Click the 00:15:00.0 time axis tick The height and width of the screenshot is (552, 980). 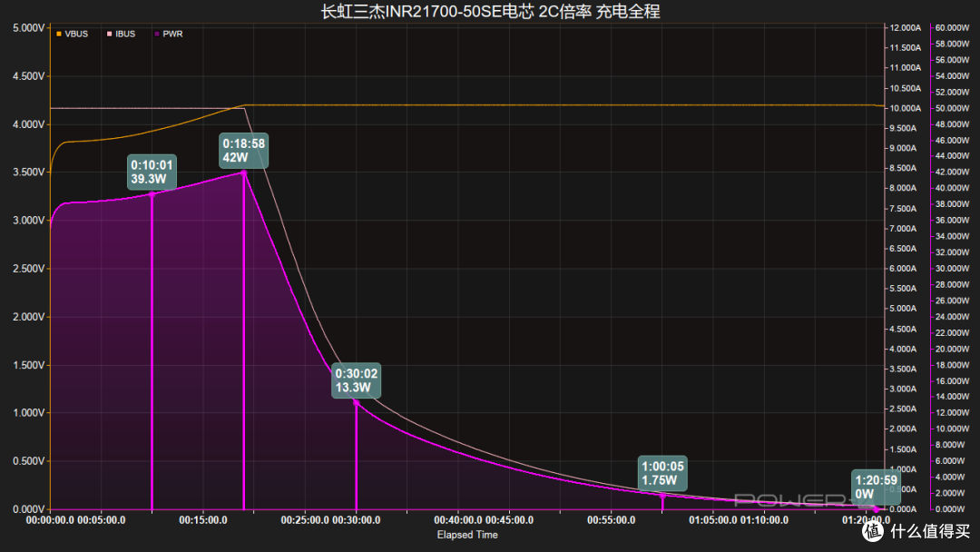(x=203, y=520)
